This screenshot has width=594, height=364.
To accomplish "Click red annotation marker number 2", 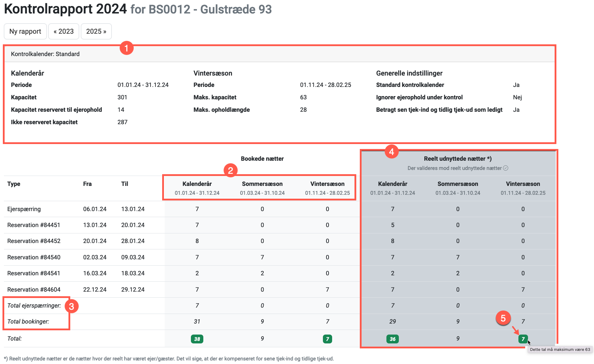I will [x=230, y=171].
